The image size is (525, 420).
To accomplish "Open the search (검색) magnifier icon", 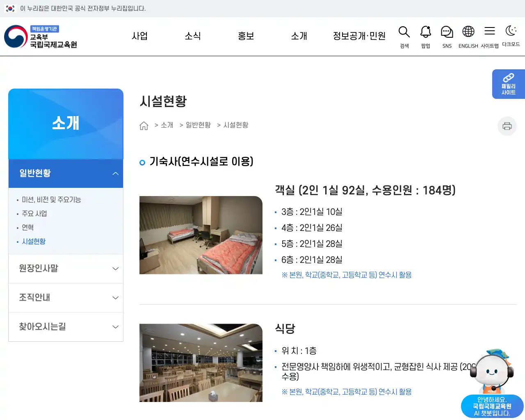I will tap(404, 37).
